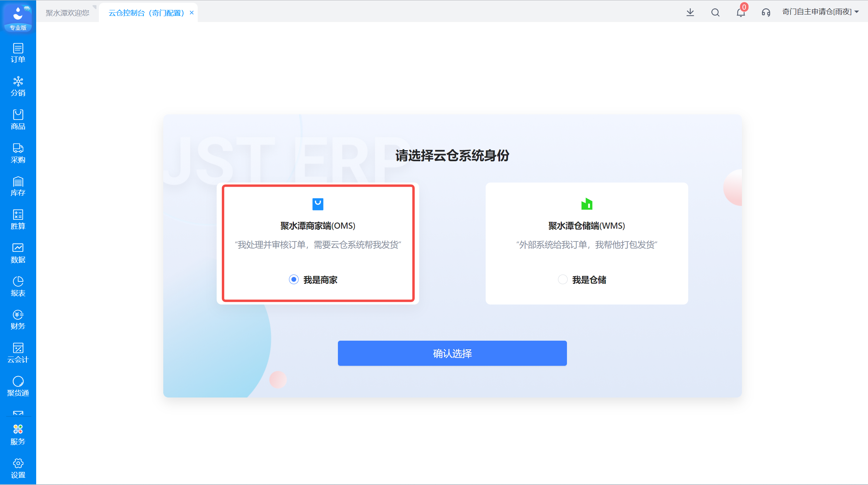Click the 请选择云仓系统身份 heading
Image resolution: width=868 pixels, height=485 pixels.
point(452,156)
